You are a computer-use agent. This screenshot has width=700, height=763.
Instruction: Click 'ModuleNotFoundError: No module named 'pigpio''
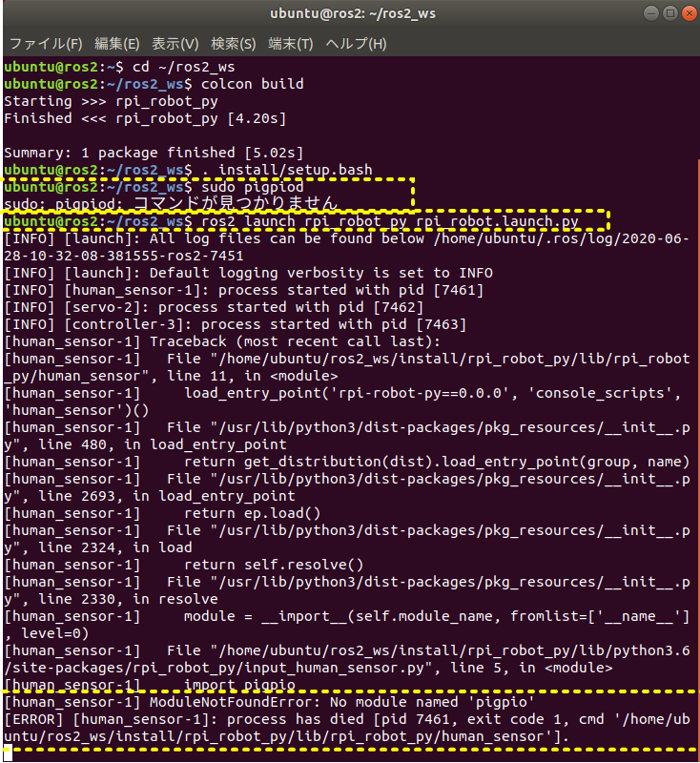pyautogui.click(x=342, y=702)
